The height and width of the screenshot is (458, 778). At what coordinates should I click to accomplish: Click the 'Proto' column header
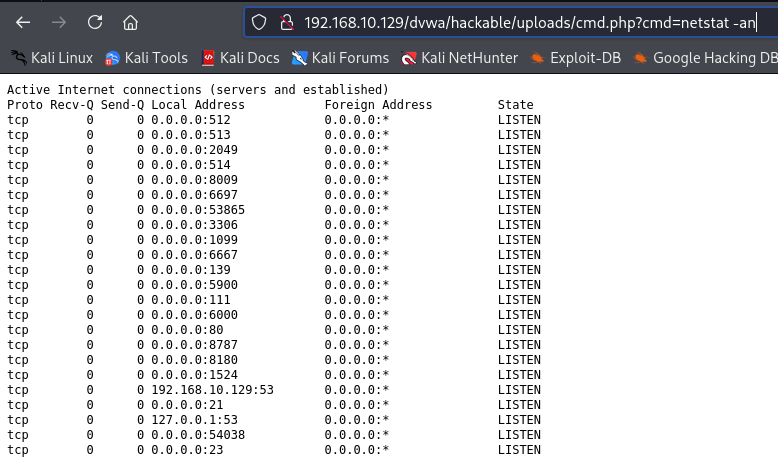pos(25,105)
